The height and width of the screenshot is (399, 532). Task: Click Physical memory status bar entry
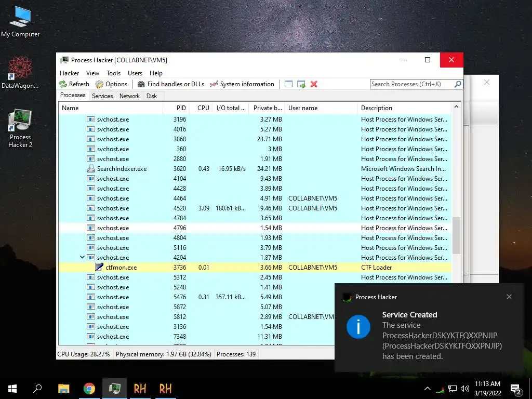click(x=164, y=354)
